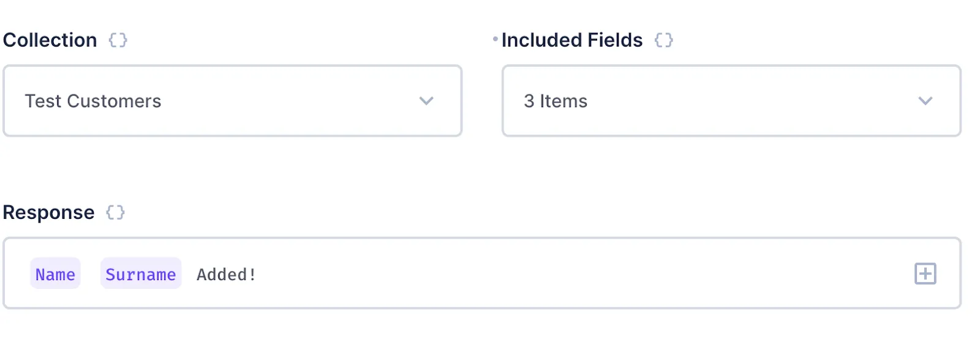Click the dot indicator before Included Fields
Screen dimensions: 980x347
(495, 40)
